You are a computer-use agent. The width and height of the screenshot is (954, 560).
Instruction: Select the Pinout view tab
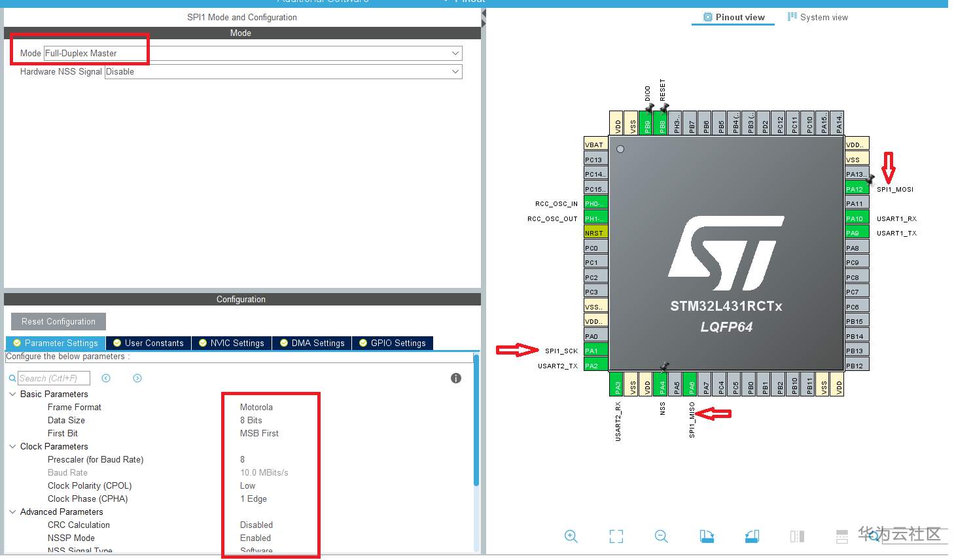(x=733, y=17)
